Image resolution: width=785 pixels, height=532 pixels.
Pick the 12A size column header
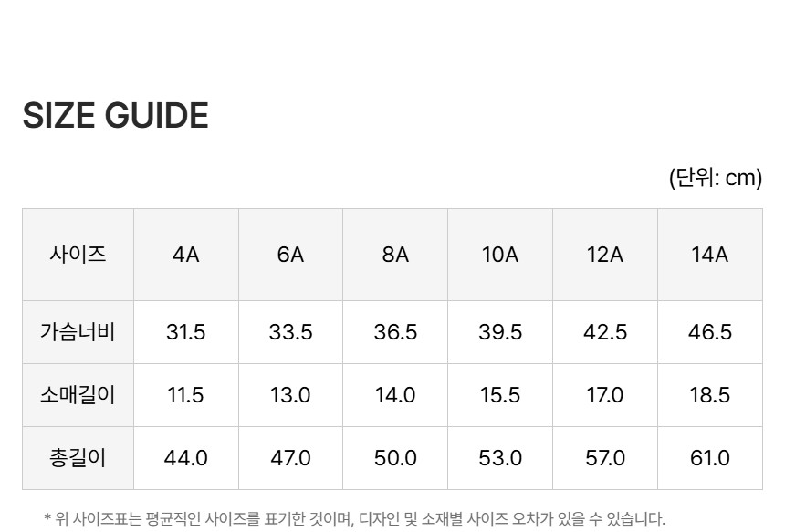pos(605,255)
